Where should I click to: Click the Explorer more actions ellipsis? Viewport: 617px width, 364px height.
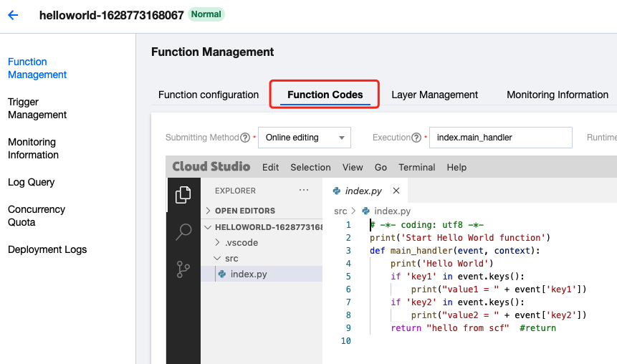304,190
